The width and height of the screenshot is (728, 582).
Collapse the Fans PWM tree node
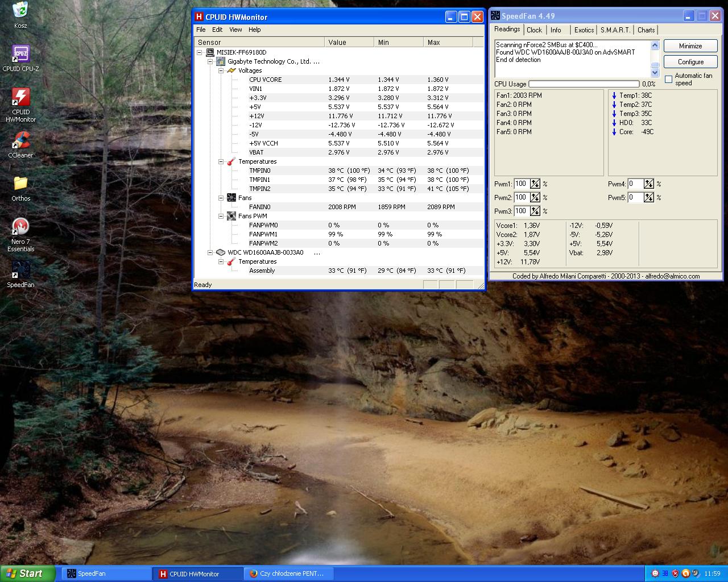(x=221, y=216)
